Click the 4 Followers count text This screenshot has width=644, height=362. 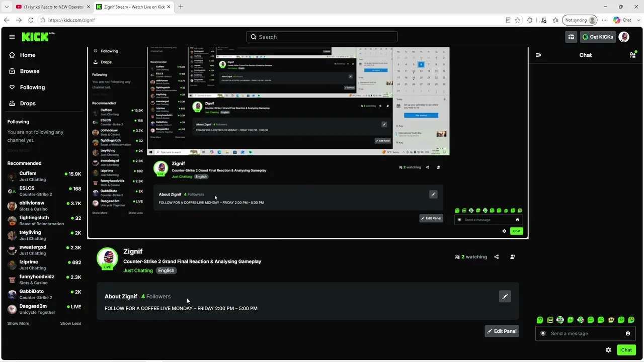[x=156, y=297]
